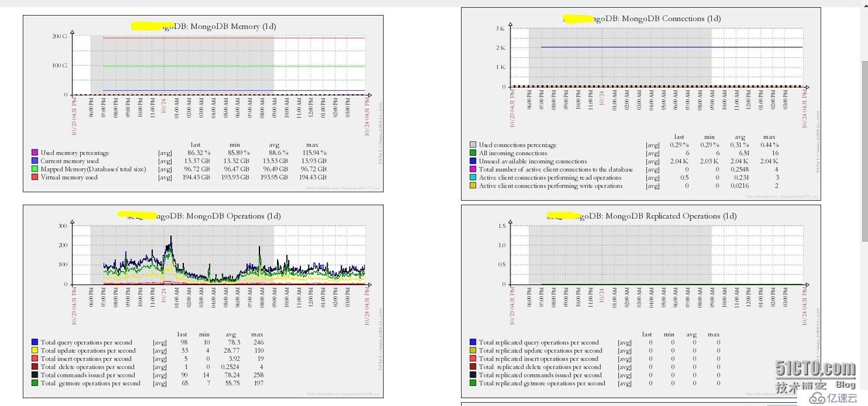Viewport: 868px width, 406px height.
Task: Click the yellow Total replicated update operations swatch
Action: [473, 351]
